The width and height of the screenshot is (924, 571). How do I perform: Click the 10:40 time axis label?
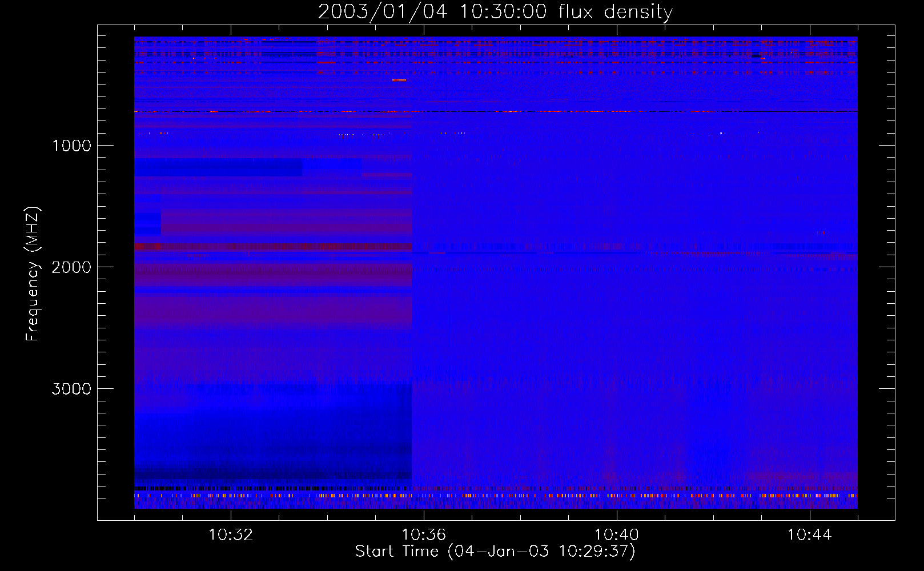pyautogui.click(x=617, y=535)
